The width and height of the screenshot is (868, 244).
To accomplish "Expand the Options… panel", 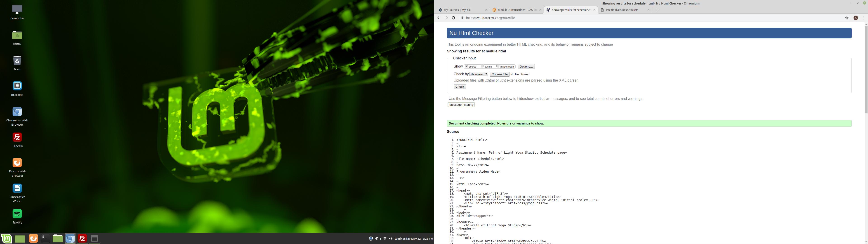I will tap(526, 67).
